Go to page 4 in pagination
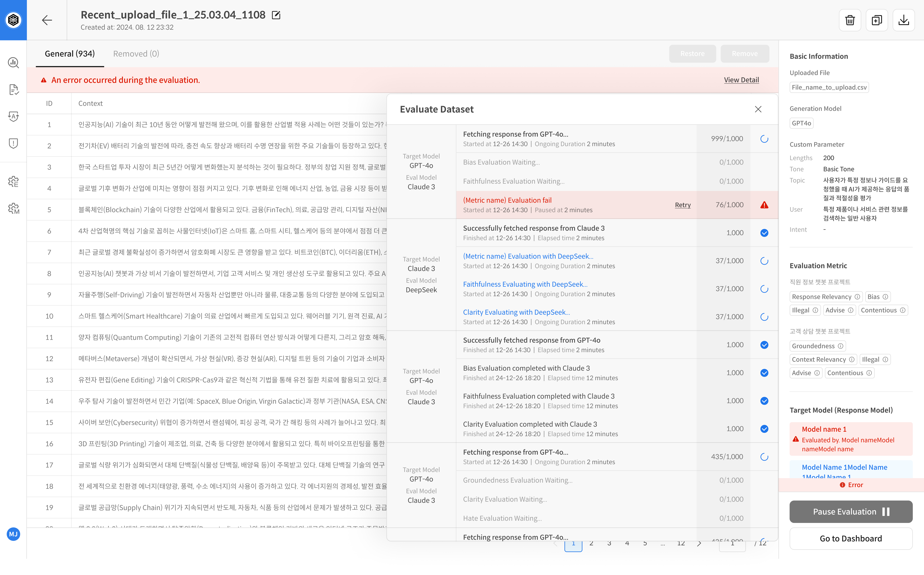The width and height of the screenshot is (924, 575). coord(627,543)
